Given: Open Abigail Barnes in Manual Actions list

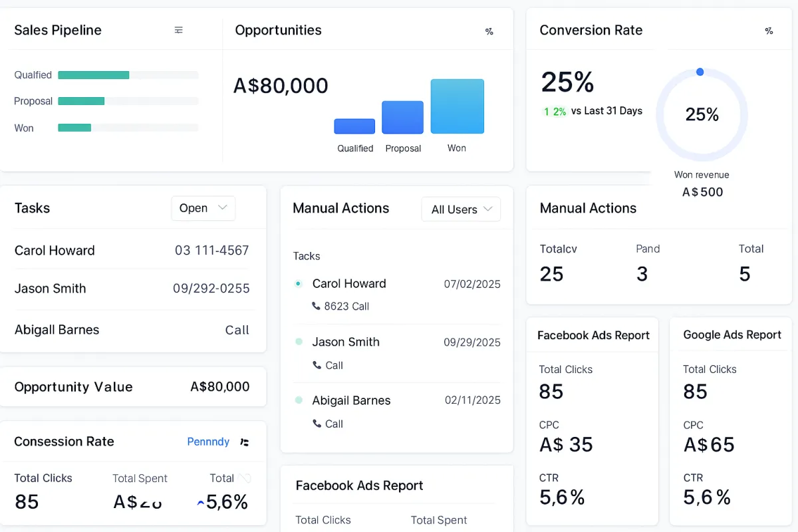Looking at the screenshot, I should (x=351, y=400).
